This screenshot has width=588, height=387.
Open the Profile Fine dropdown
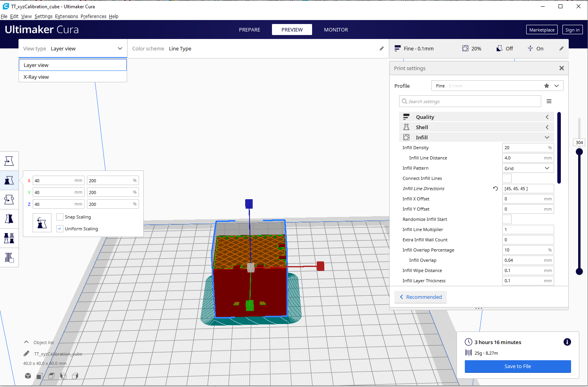(497, 86)
